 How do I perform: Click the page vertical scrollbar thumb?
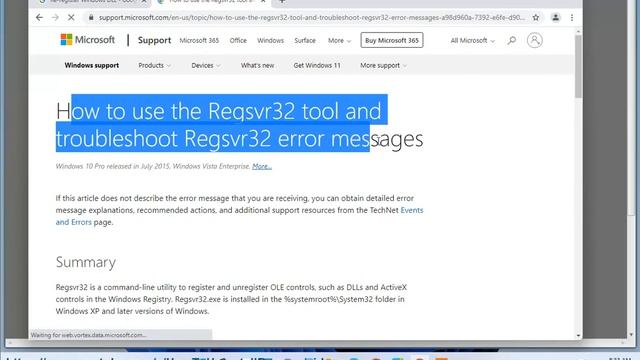578,67
